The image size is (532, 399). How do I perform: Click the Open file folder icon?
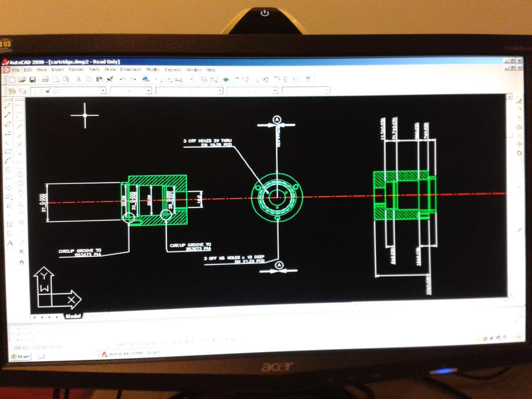click(22, 80)
